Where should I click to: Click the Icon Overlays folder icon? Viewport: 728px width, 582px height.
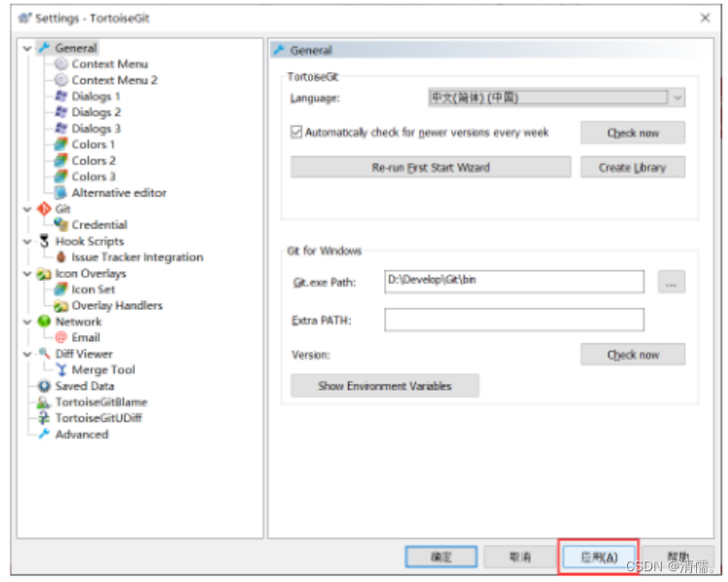[45, 273]
